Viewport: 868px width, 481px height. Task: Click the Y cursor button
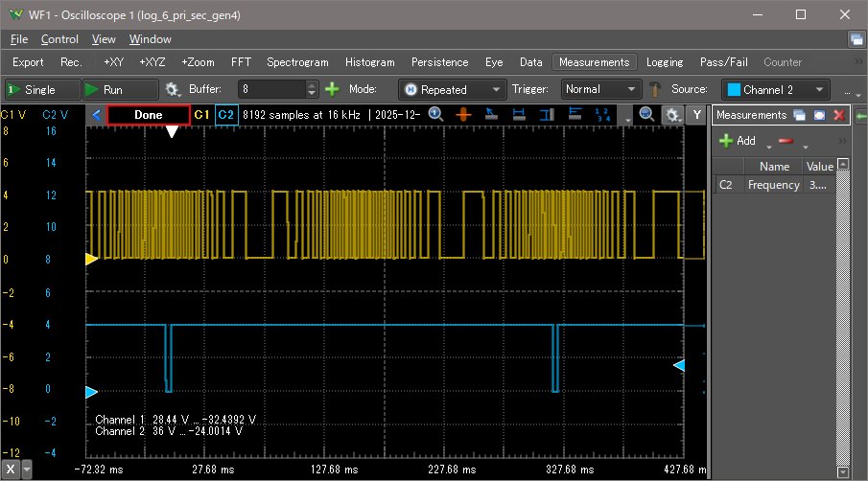pyautogui.click(x=696, y=114)
